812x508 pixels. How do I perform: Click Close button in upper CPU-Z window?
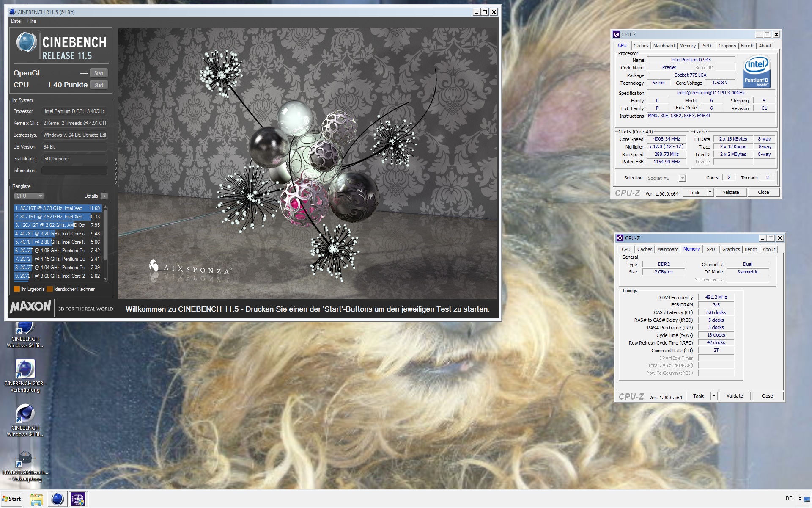pos(763,193)
